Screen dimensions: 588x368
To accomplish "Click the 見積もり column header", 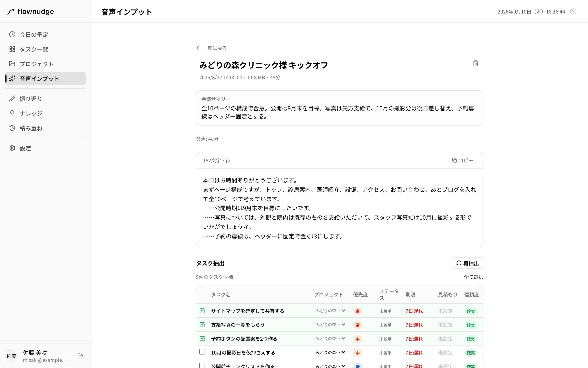I will [x=448, y=294].
